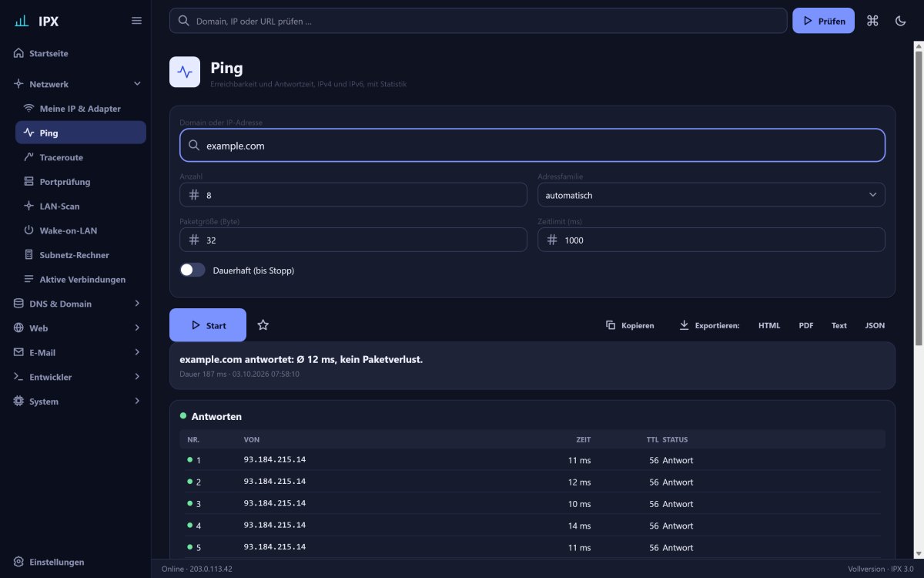924x578 pixels.
Task: Click the Web globe icon
Action: tap(18, 328)
